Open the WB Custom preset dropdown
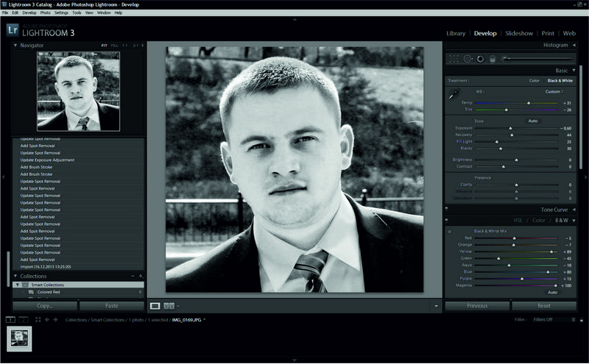The image size is (589, 364). pyautogui.click(x=554, y=92)
